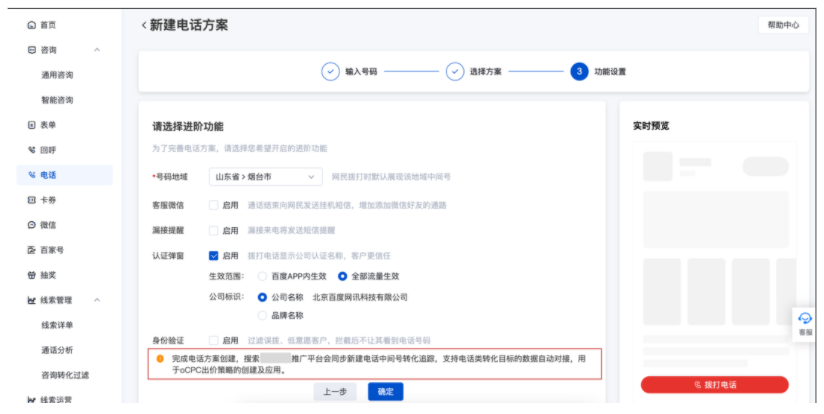The height and width of the screenshot is (414, 824).
Task: Click the 电话 phone icon in sidebar
Action: click(x=32, y=175)
